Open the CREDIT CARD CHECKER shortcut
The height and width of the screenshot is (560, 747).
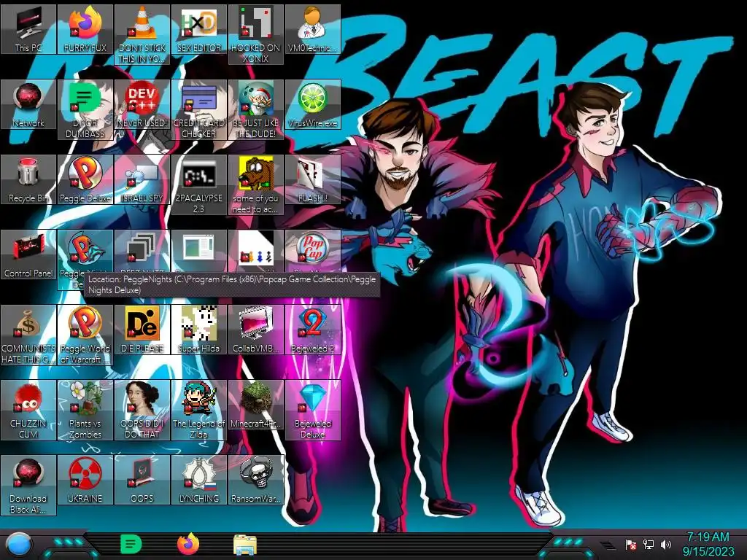[198, 109]
